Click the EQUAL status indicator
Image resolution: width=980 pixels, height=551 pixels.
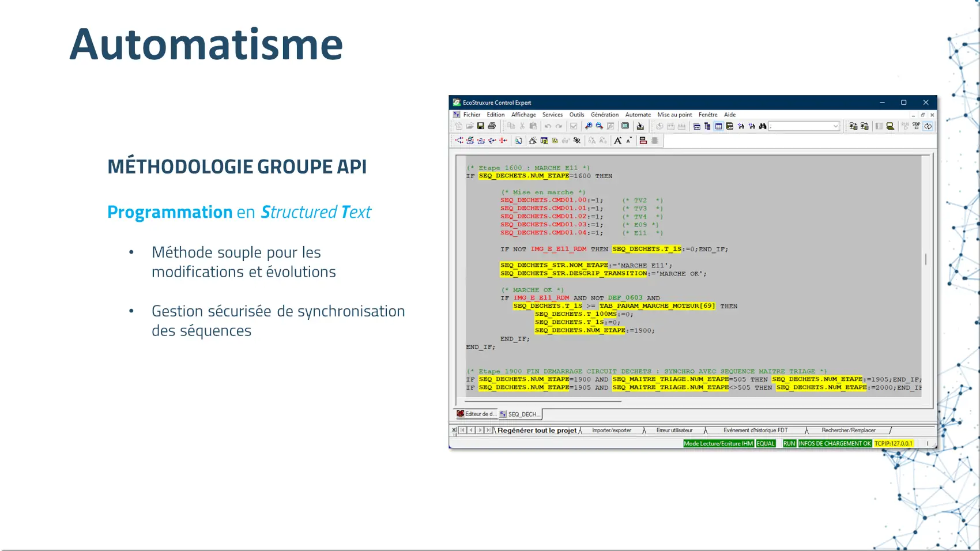click(x=766, y=444)
